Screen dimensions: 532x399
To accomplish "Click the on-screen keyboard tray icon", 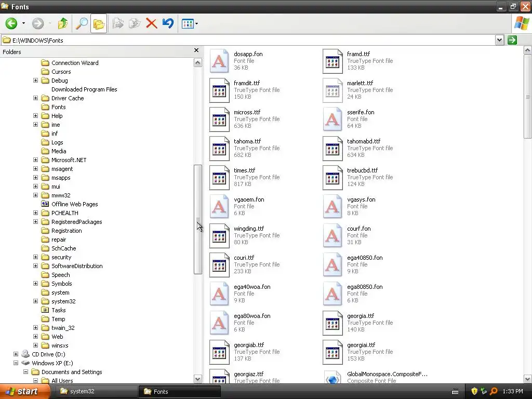I will (x=455, y=392).
